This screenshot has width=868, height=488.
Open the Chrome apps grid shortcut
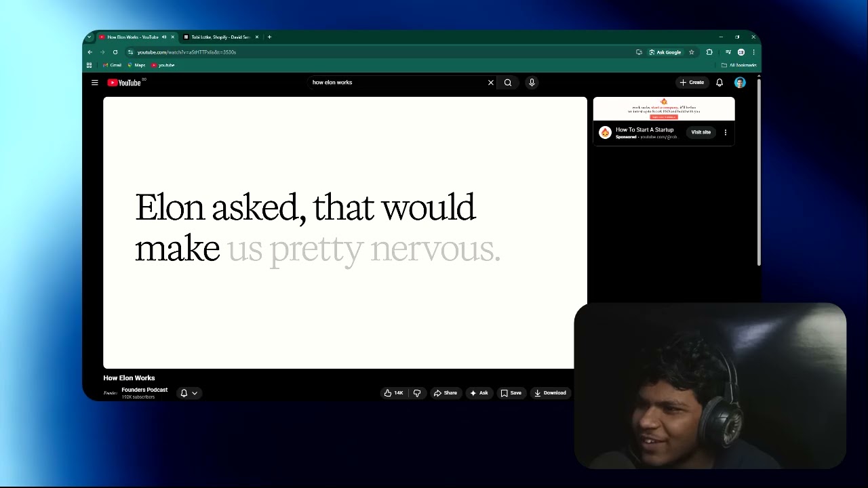(89, 65)
